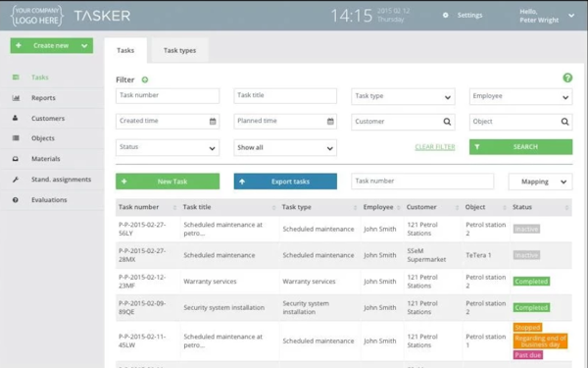Click the green SEARCH button
588x368 pixels.
click(521, 147)
